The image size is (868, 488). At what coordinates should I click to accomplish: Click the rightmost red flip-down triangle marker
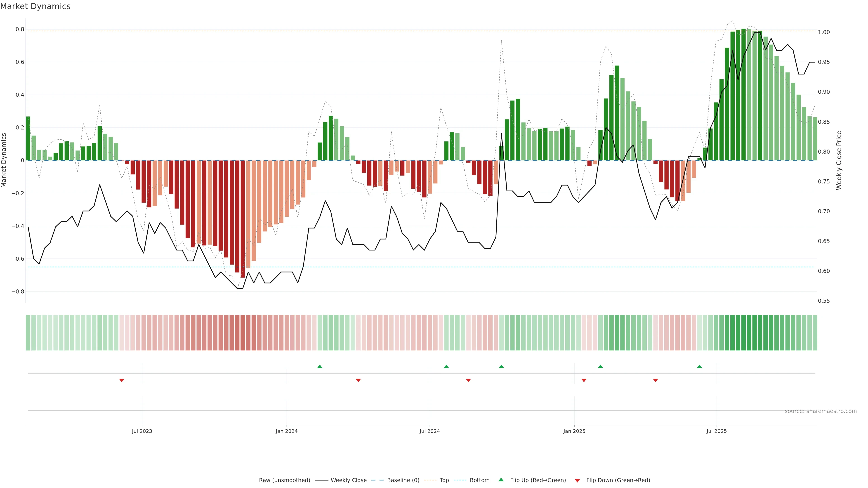point(655,380)
